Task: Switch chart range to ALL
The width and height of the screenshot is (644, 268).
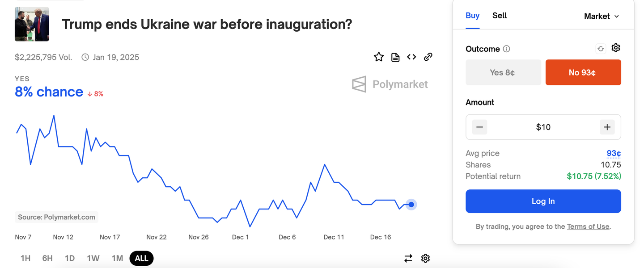Action: coord(141,258)
